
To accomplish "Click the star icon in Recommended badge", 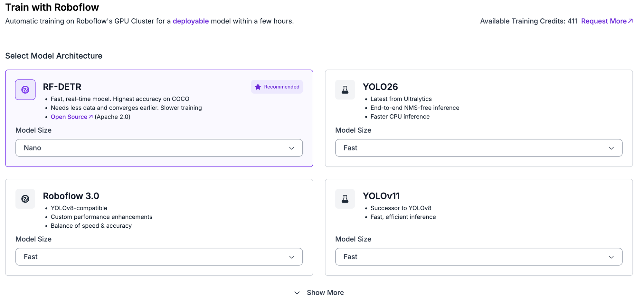I will [258, 87].
